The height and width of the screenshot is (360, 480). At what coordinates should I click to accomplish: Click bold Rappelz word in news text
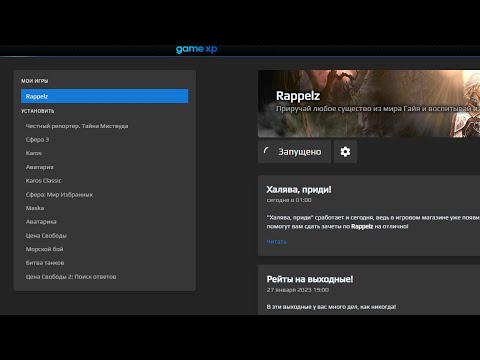(362, 226)
